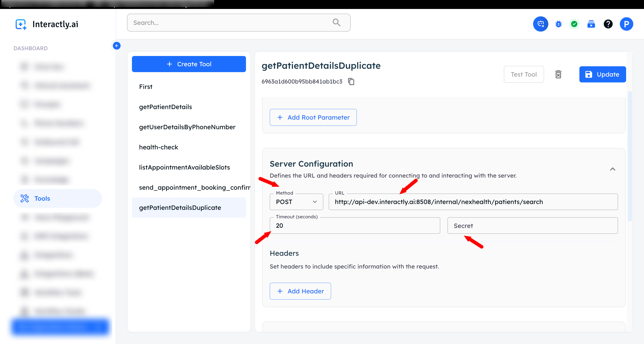Screen dimensions: 644x344
Task: Focus the URL input field
Action: point(473,202)
